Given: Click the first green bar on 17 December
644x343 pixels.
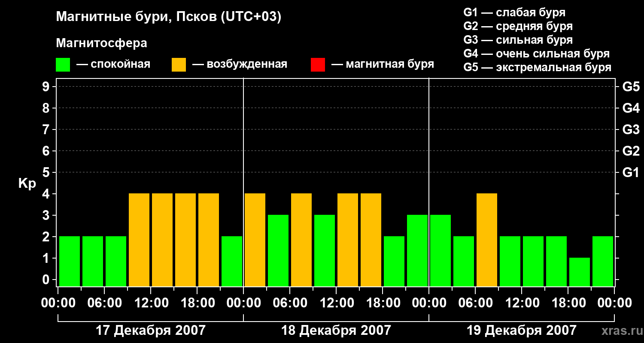Looking at the screenshot, I should 70,261.
